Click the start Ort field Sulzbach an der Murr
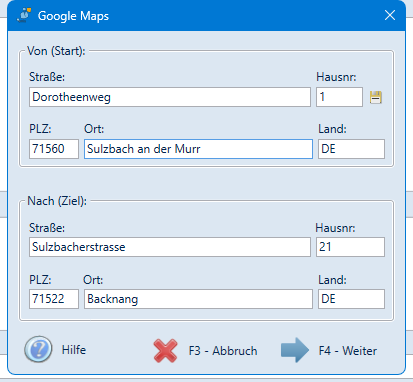413x382 pixels. [x=198, y=149]
